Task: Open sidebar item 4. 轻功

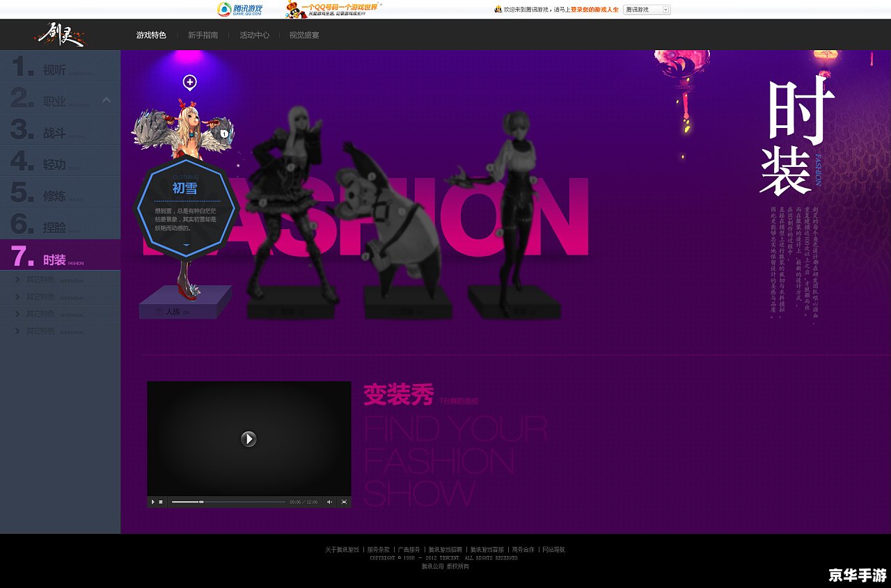Action: pos(60,161)
